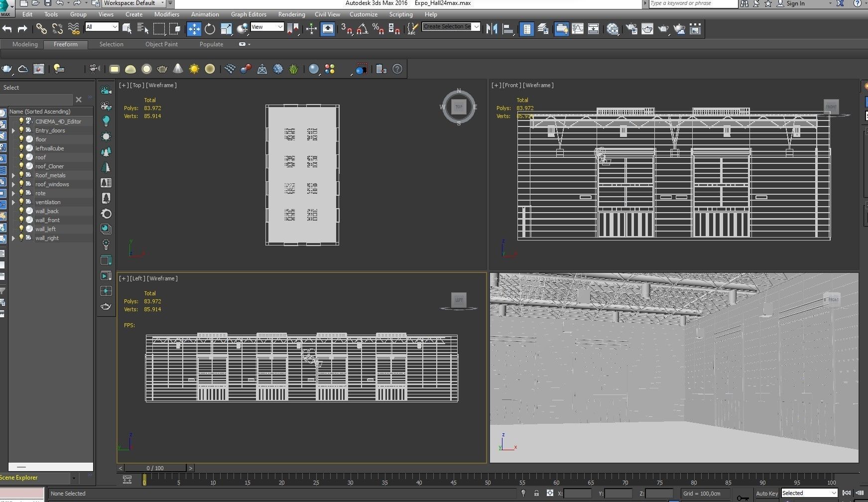The image size is (868, 502).
Task: Open the Render Setup dialog
Action: pyautogui.click(x=631, y=29)
